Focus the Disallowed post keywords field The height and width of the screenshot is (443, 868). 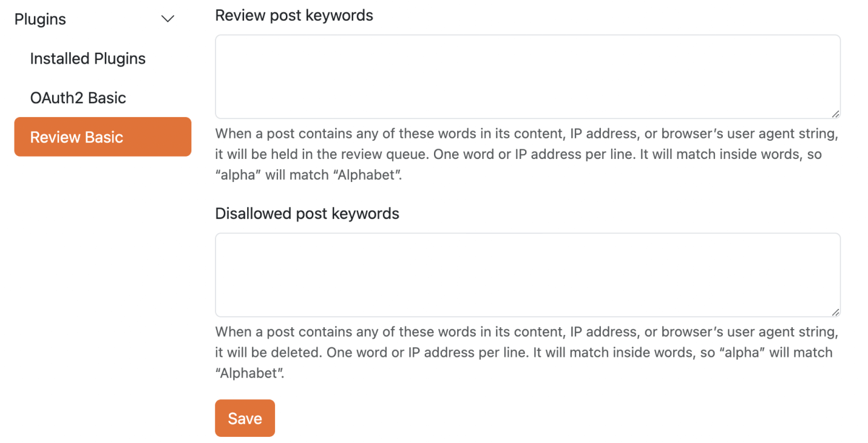click(527, 274)
